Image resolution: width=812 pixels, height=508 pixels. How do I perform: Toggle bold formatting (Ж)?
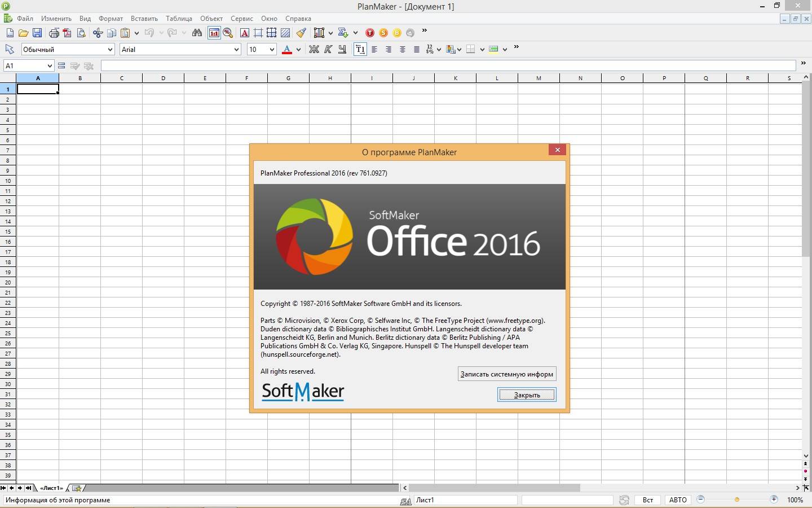click(x=314, y=49)
